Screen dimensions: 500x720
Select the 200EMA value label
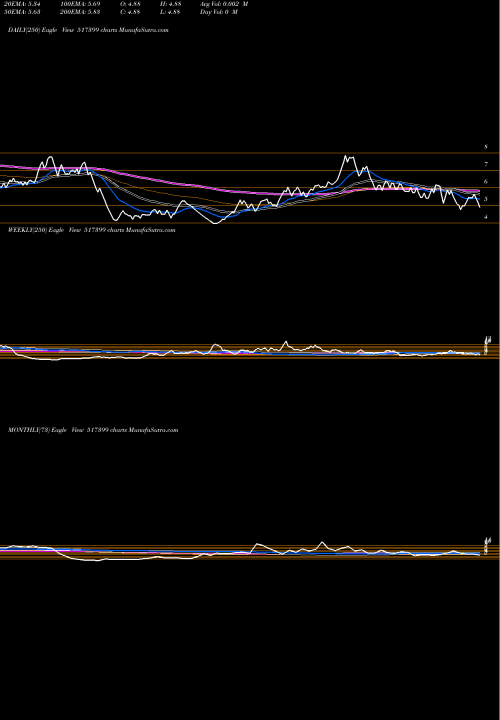click(x=80, y=11)
